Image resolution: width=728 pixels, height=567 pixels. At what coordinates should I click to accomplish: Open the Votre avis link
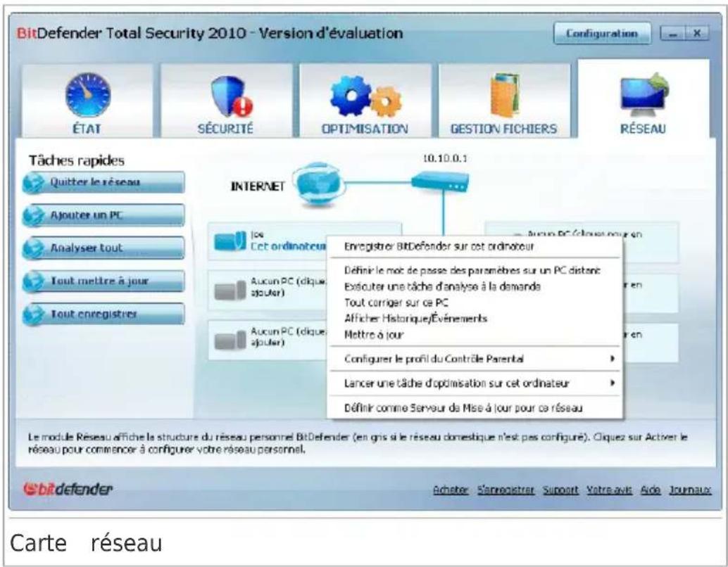pos(609,490)
